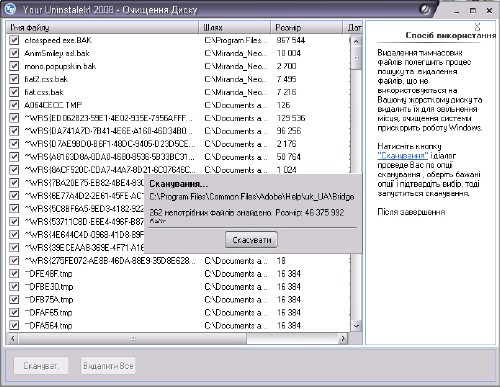Viewport: 500px width, 387px height.
Task: Click the vertical scrollbar down arrow
Action: (356, 326)
